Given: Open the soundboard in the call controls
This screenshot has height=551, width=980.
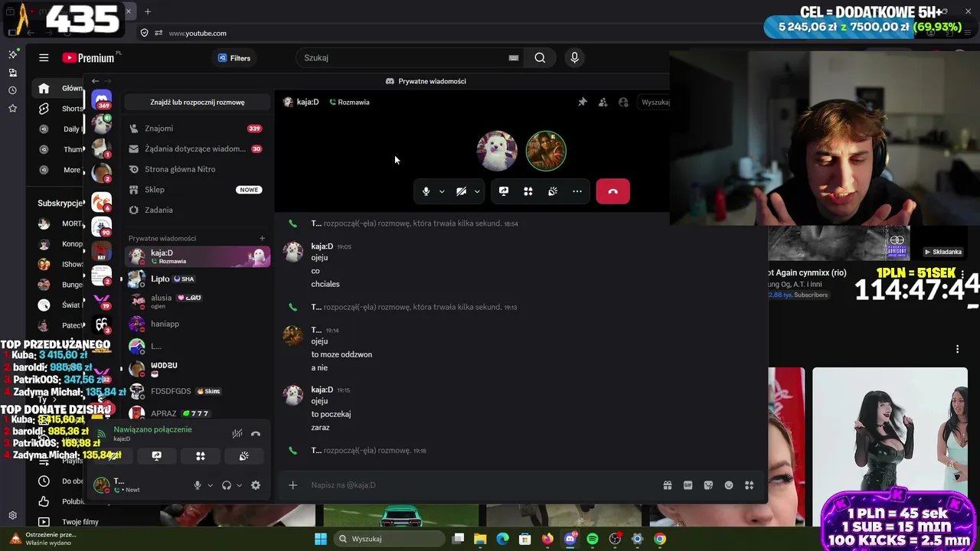Looking at the screenshot, I should [x=553, y=191].
